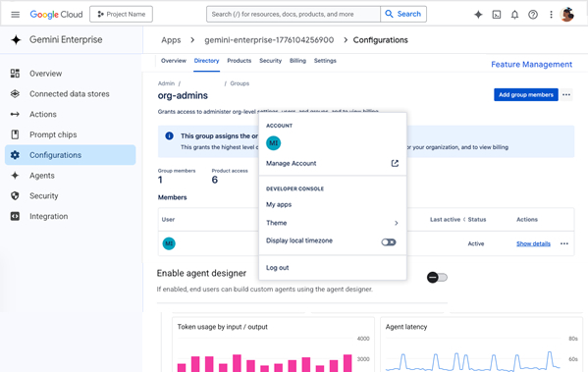Open more options next to Add group members

click(566, 95)
